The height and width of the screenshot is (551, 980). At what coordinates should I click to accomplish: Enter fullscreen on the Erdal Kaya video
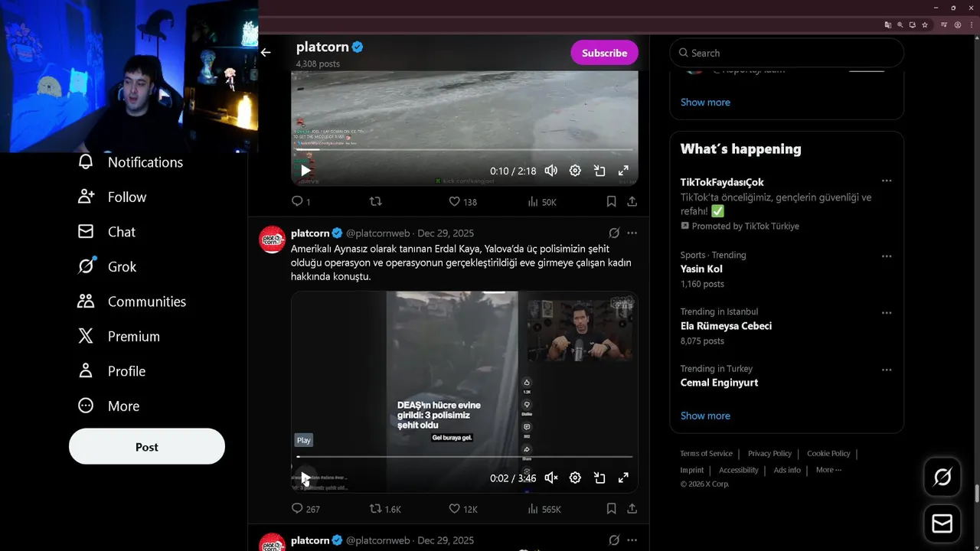coord(623,478)
